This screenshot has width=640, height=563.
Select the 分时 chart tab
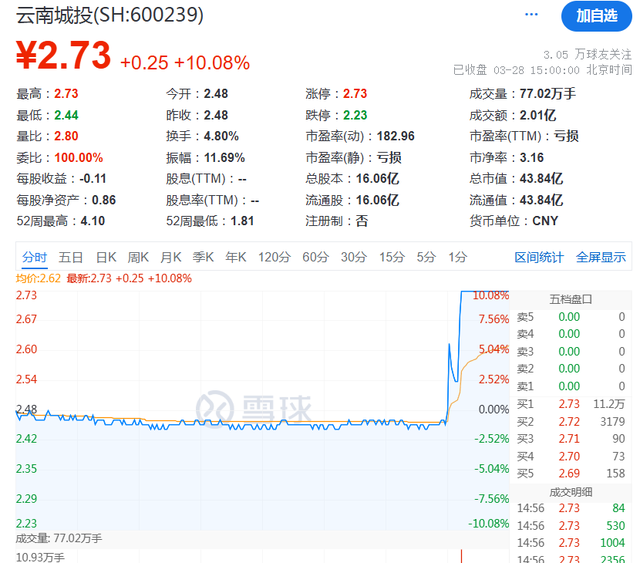[34, 257]
